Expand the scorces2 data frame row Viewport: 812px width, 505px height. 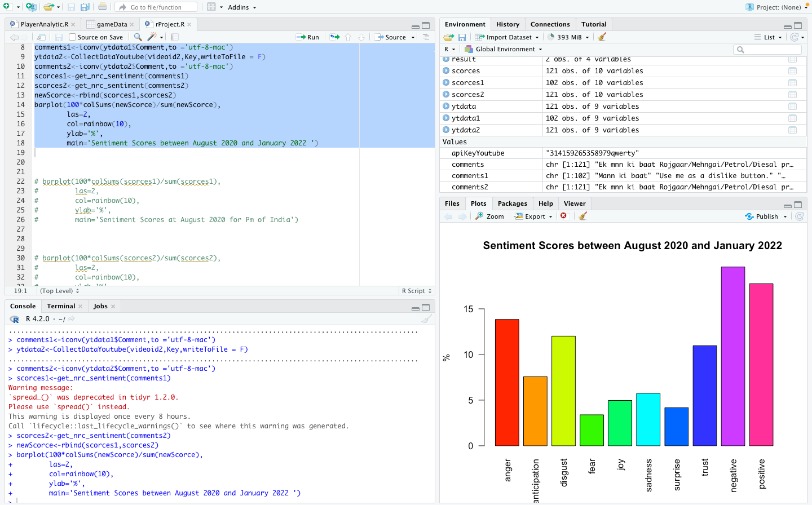(446, 95)
